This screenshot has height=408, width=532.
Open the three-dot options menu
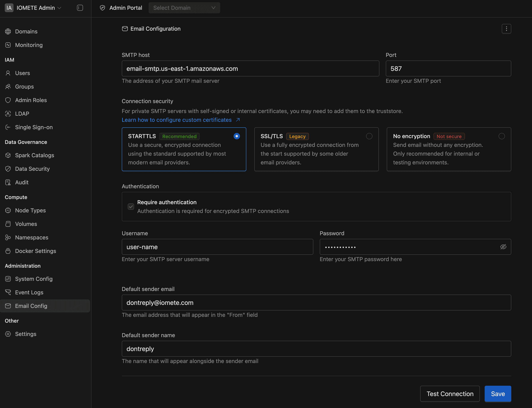click(506, 29)
